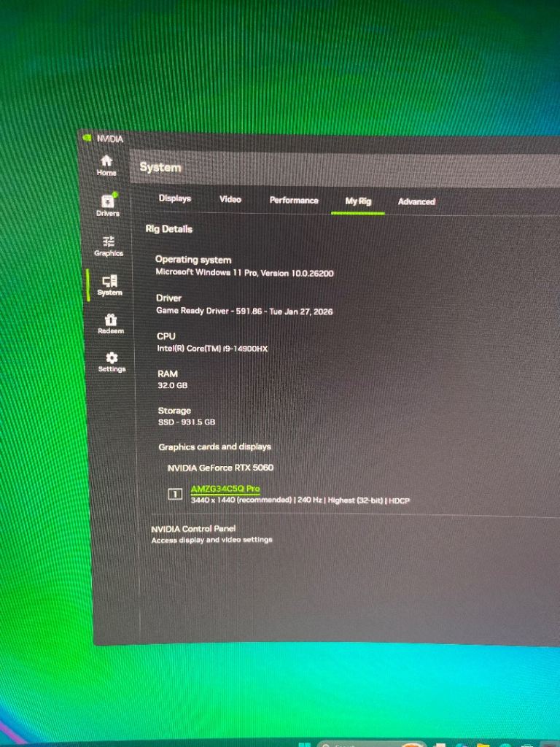Switch to the Displays tab
The width and height of the screenshot is (560, 747).
click(x=175, y=198)
